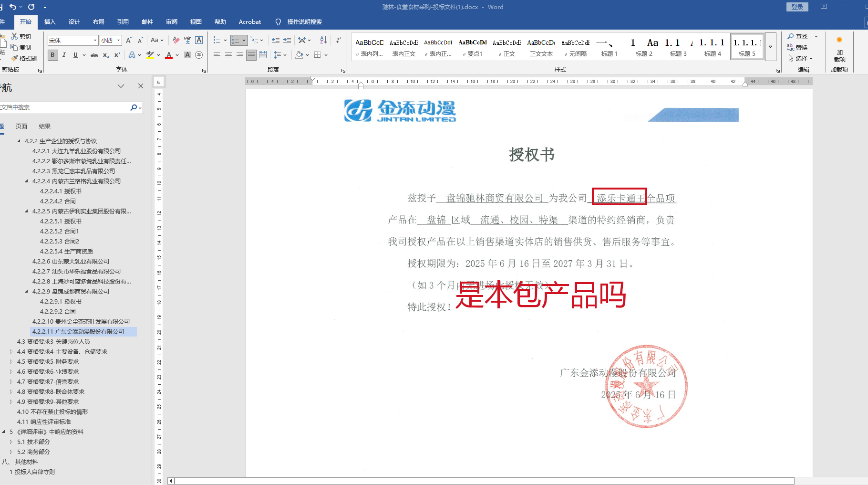The image size is (868, 485).
Task: Shrink font size with the smaller A icon
Action: coord(140,40)
